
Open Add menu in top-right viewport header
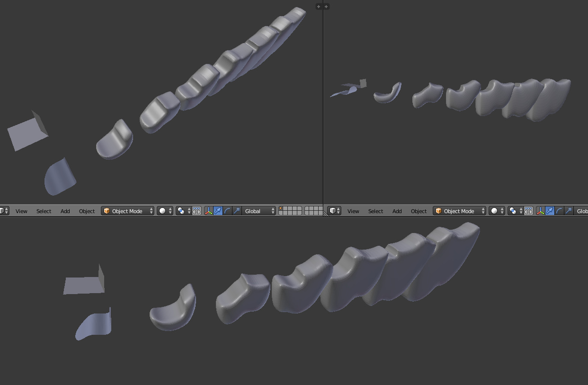(x=397, y=211)
